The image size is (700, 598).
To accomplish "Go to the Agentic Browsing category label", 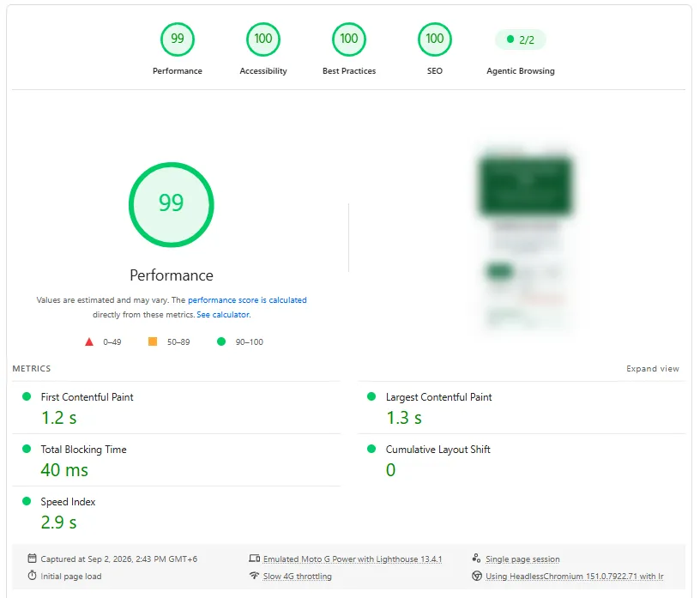I will point(521,71).
